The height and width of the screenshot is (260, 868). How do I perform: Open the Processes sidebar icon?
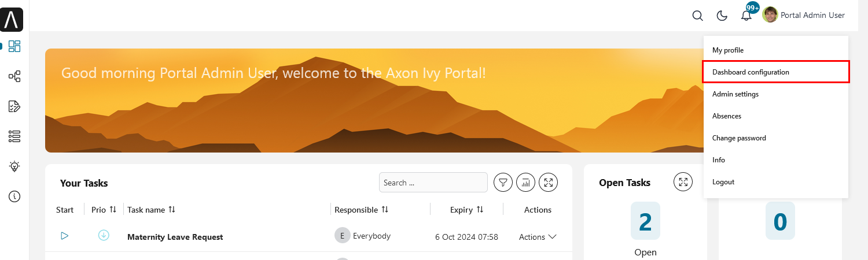(x=14, y=76)
